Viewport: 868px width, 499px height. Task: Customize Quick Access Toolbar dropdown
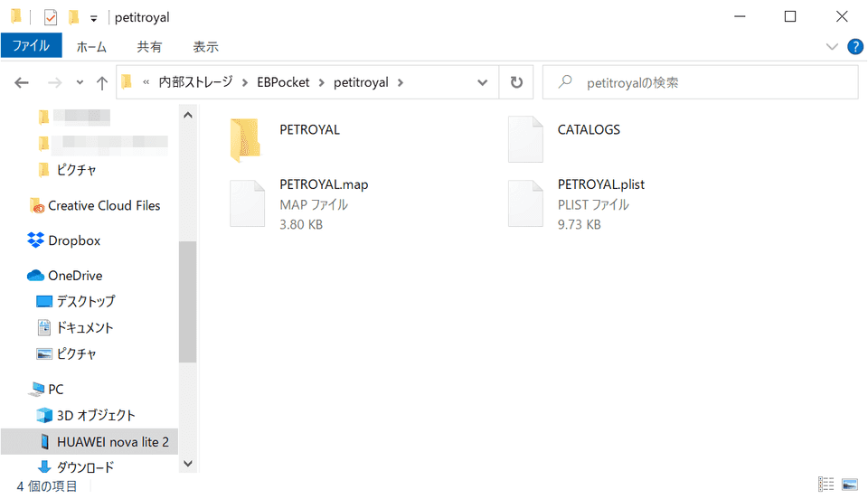[94, 19]
